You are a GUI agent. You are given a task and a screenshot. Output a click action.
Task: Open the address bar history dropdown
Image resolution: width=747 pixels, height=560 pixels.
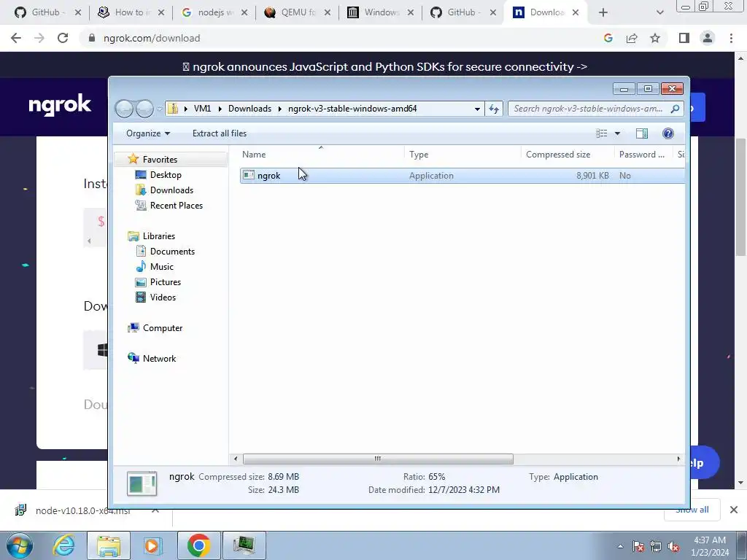click(477, 109)
